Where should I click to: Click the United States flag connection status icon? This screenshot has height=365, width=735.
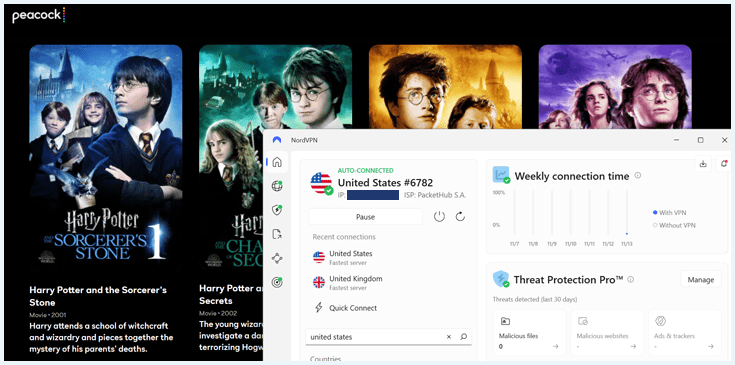321,183
